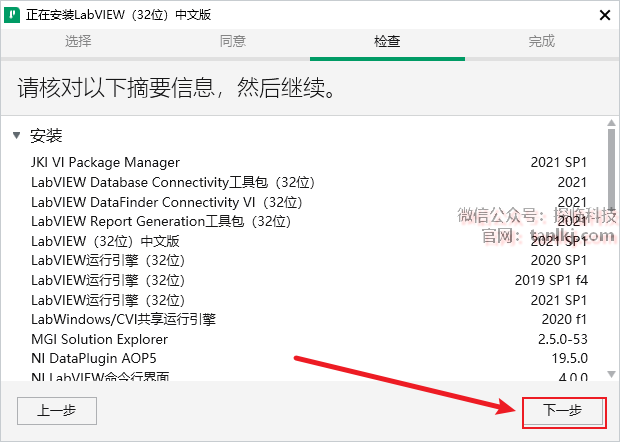
Task: Close the LabVIEW installer window
Action: (605, 15)
